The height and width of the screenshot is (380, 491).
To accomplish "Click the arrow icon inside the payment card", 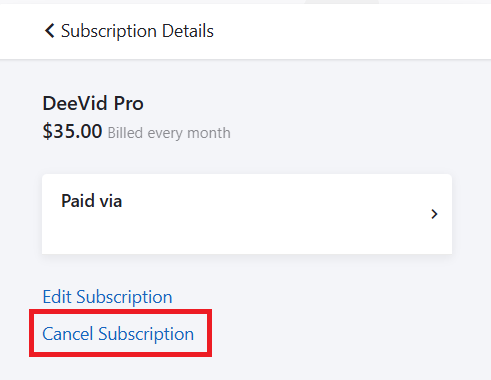I will point(434,214).
